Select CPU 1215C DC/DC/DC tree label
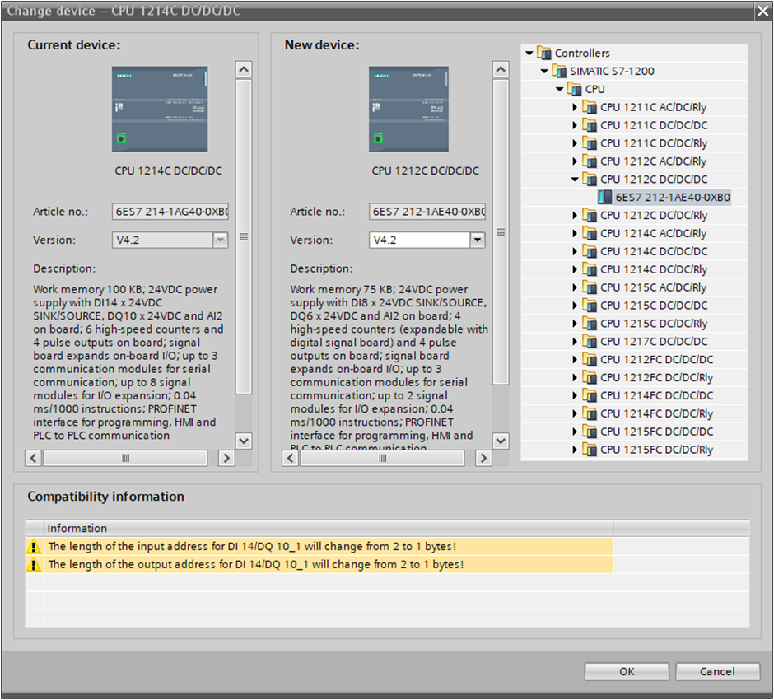This screenshot has height=700, width=774. 654,306
